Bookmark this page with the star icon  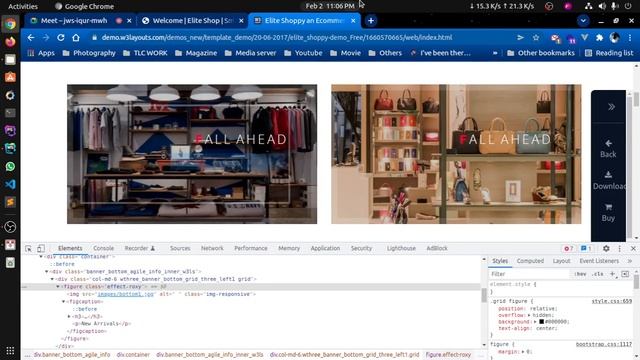point(536,38)
